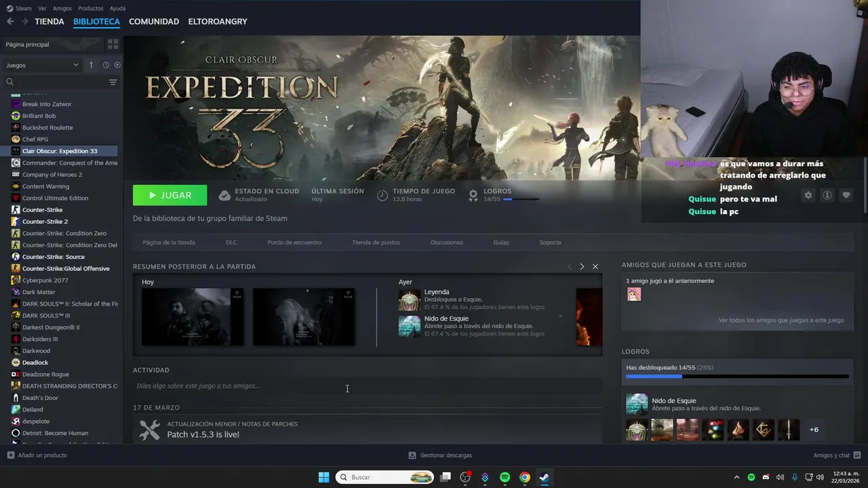Toggle the recent activity clock filter
This screenshot has height=488, width=868.
click(106, 65)
